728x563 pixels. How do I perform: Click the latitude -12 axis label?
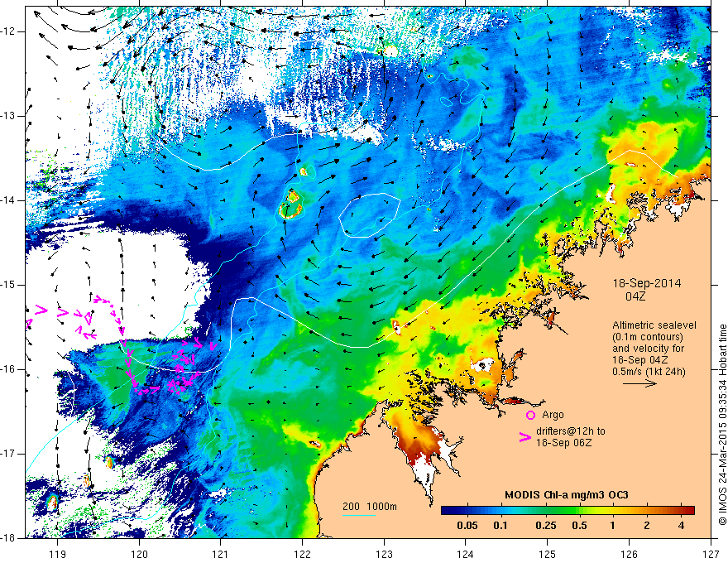(x=8, y=31)
